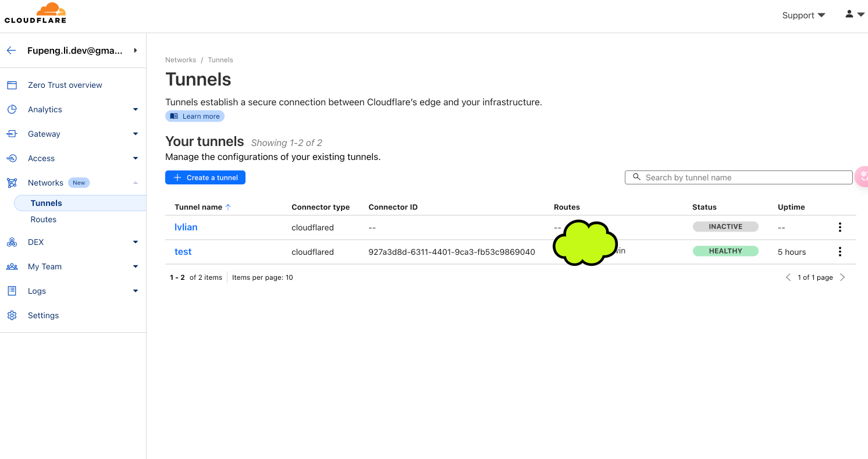Sort by Tunnel name arrow icon
The width and height of the screenshot is (868, 459).
[x=228, y=207]
